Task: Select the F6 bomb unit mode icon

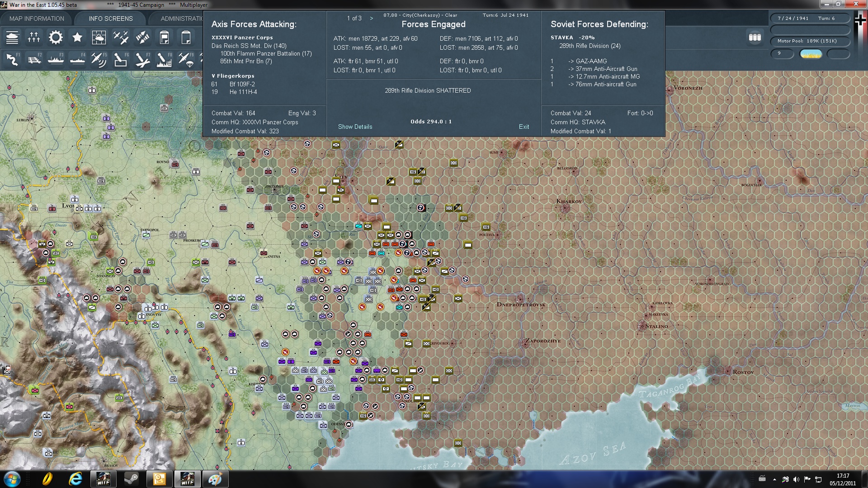Action: [121, 60]
